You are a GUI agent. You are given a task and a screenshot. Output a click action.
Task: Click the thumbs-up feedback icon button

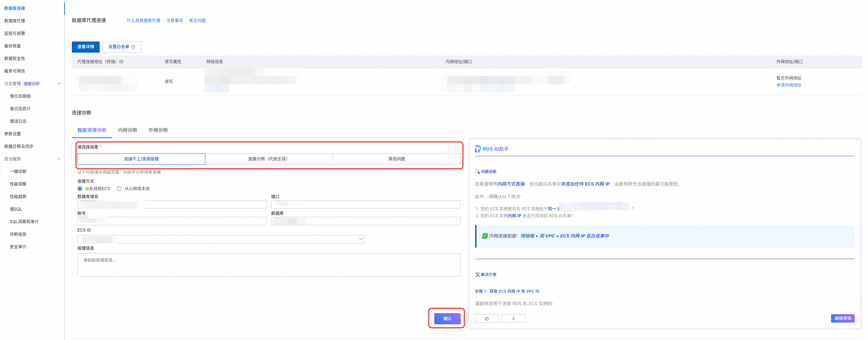[487, 318]
